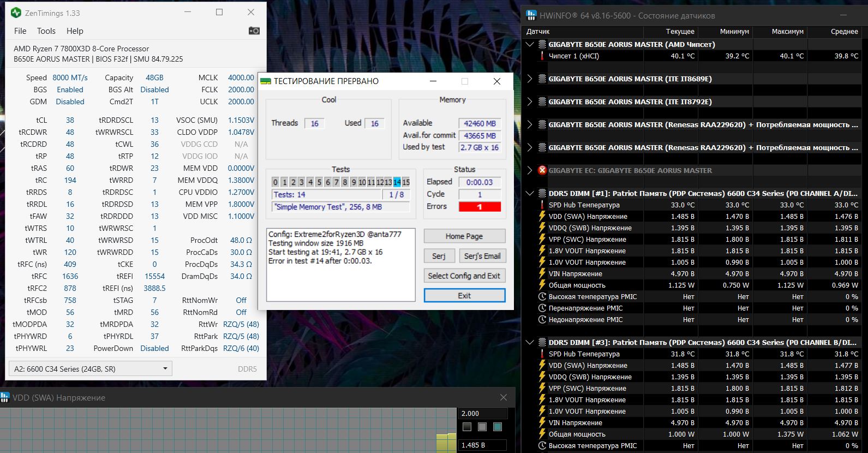The width and height of the screenshot is (868, 453).
Task: Click the HWiNFO title bar app icon
Action: [530, 15]
